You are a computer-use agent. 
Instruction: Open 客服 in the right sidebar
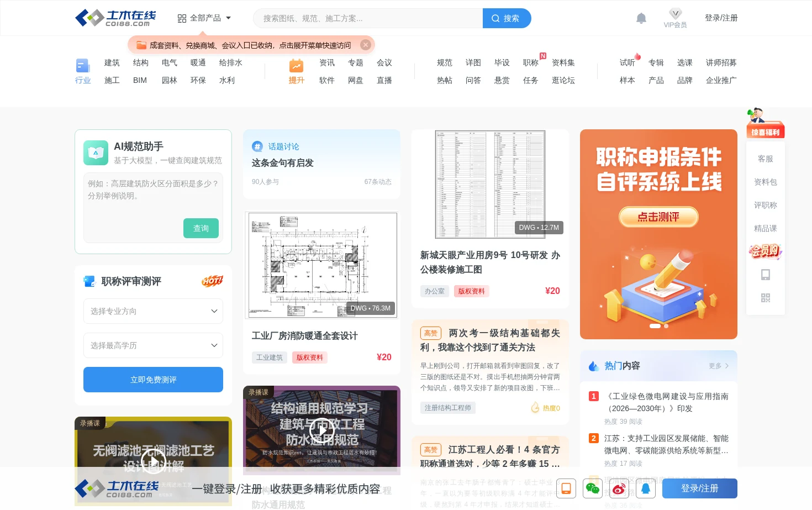coord(766,159)
